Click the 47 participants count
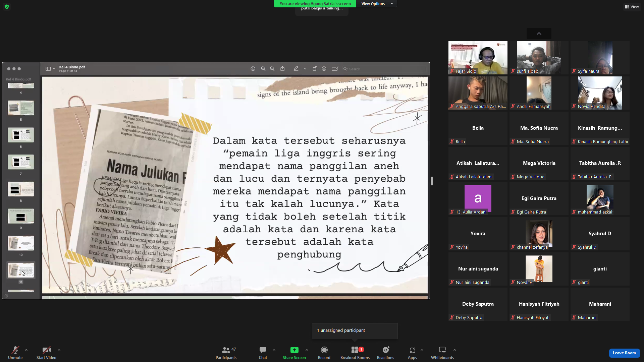The height and width of the screenshot is (362, 644). [234, 349]
